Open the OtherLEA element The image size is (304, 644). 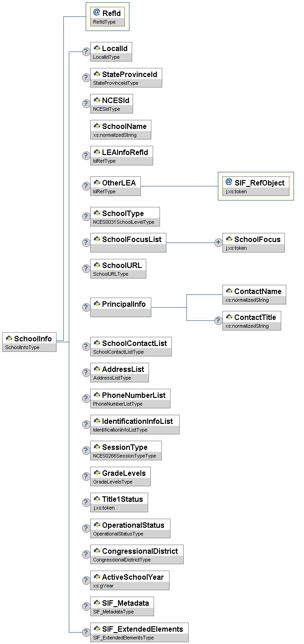tap(115, 183)
